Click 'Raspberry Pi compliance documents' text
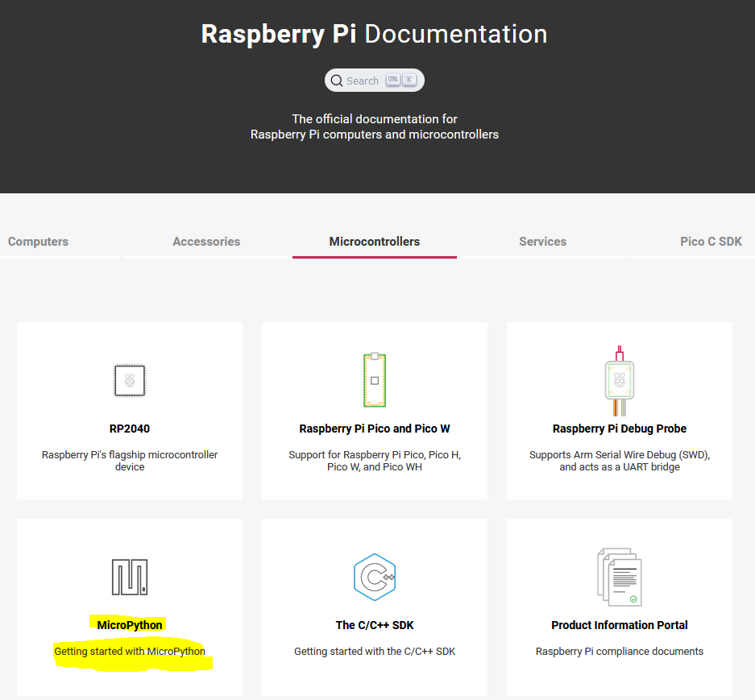Image resolution: width=755 pixels, height=700 pixels. pyautogui.click(x=619, y=652)
